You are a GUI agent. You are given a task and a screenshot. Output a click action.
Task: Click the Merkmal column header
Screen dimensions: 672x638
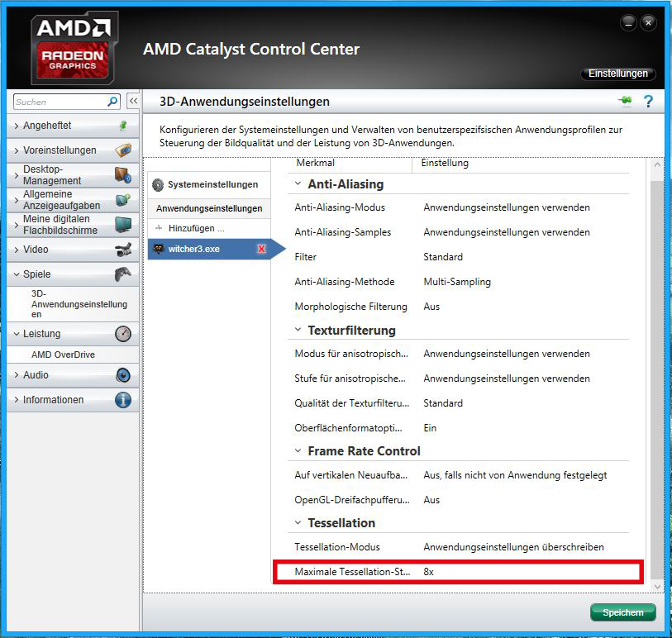tap(316, 163)
